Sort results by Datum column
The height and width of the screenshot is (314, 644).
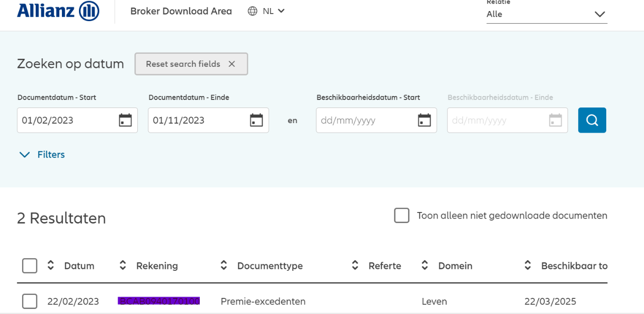tap(51, 266)
